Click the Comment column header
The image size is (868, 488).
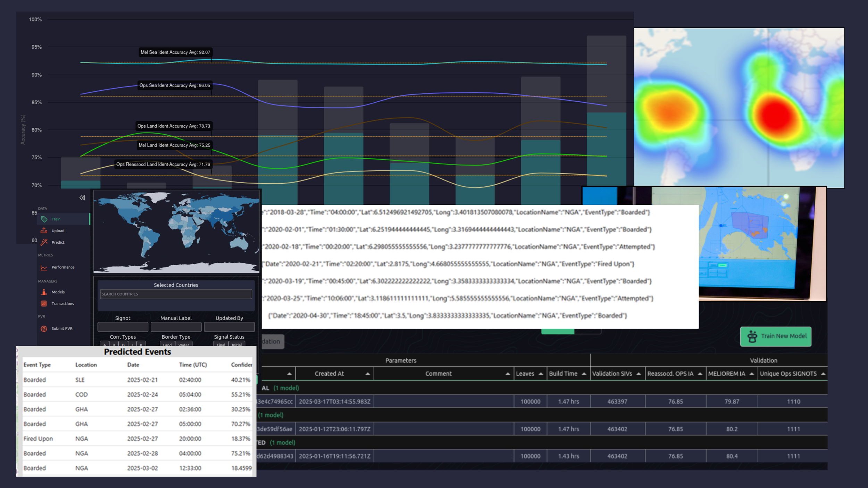click(438, 374)
